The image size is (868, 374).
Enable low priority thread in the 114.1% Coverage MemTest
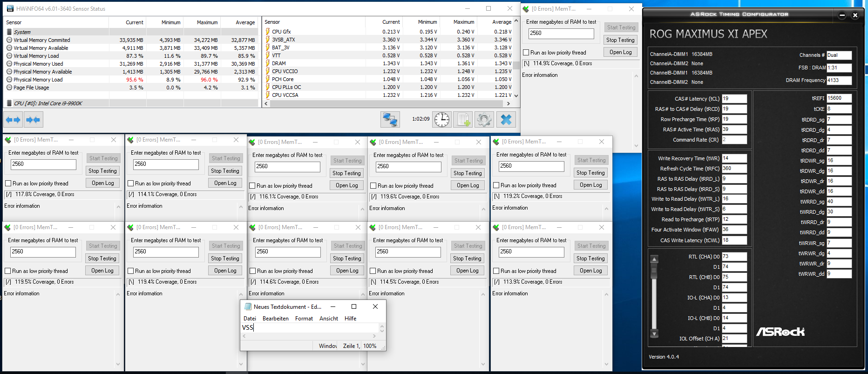130,184
